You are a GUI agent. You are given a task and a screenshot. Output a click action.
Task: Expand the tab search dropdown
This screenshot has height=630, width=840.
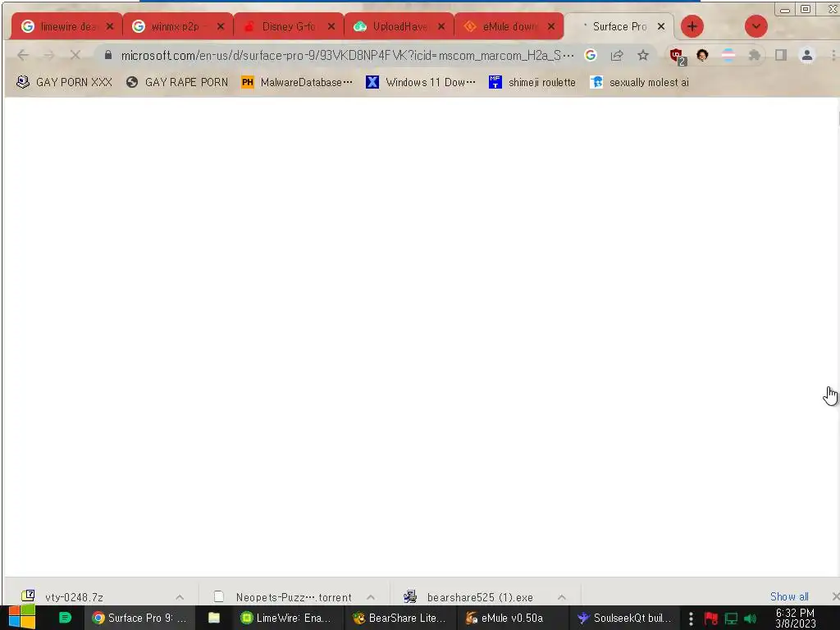click(756, 26)
